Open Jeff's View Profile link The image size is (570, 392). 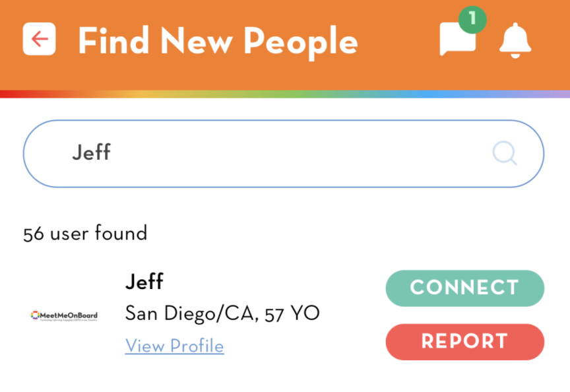pos(174,345)
